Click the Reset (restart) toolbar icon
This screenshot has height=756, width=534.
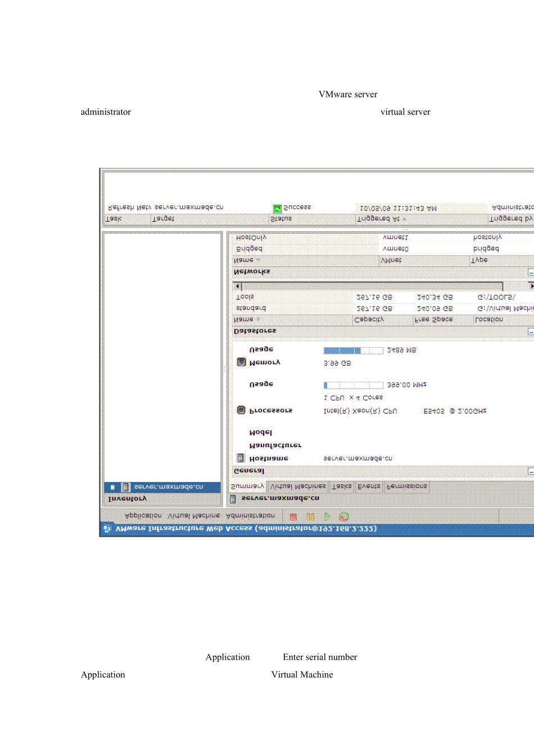[x=344, y=516]
